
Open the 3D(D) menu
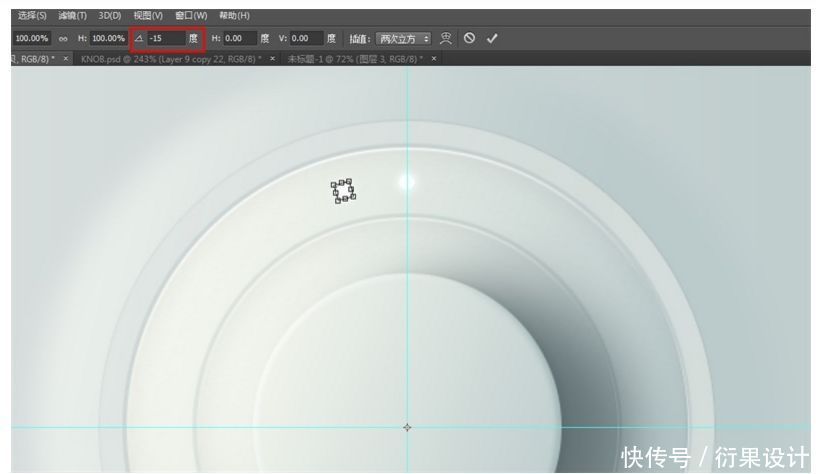110,16
